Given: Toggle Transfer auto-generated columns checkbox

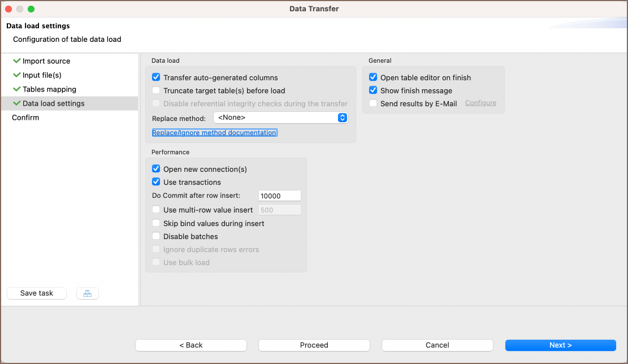Looking at the screenshot, I should [x=157, y=77].
